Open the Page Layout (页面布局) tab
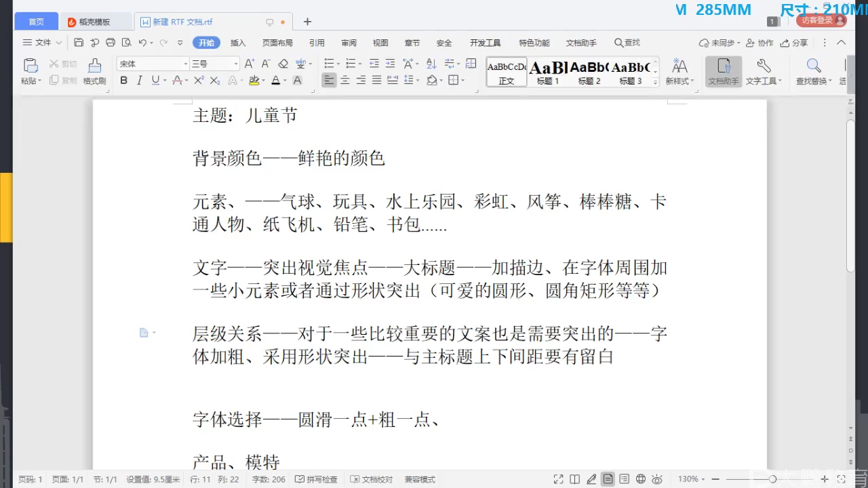868x488 pixels. pyautogui.click(x=277, y=43)
